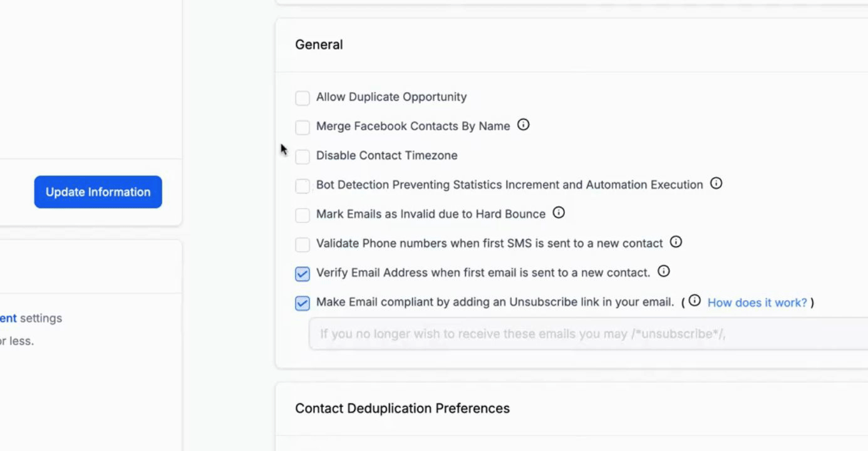This screenshot has height=451, width=868.
Task: Enable Bot Detection Preventing Statistics checkbox
Action: point(302,186)
